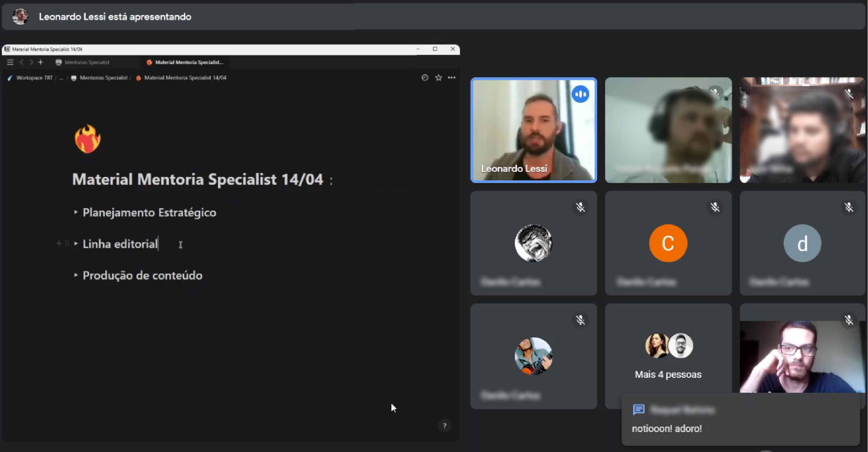Open the three-dot page options menu
Image resolution: width=868 pixels, height=452 pixels.
click(x=452, y=78)
